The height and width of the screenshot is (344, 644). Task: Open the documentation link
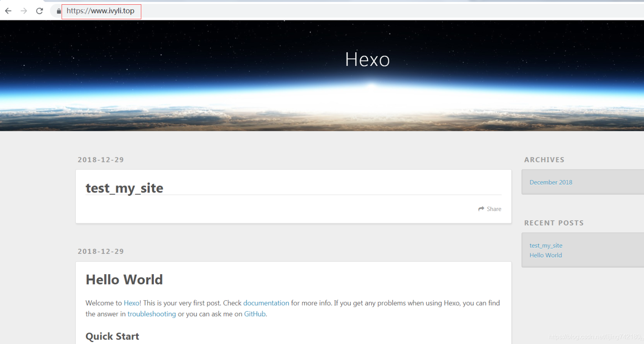[x=266, y=303]
